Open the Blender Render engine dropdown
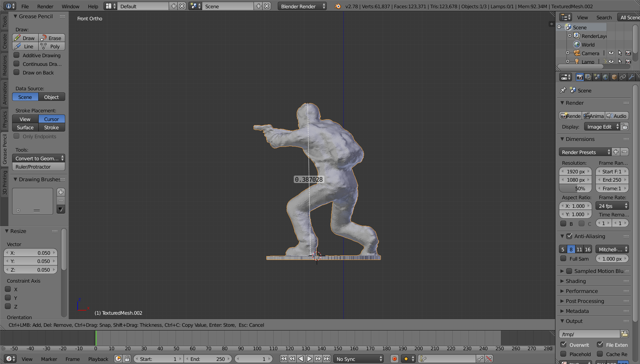The height and width of the screenshot is (364, 640). point(302,6)
